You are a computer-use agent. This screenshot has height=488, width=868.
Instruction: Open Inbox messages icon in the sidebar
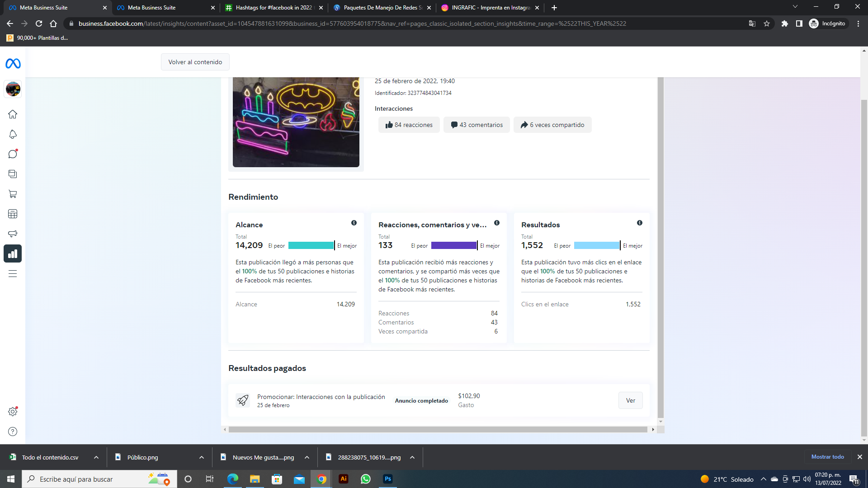point(13,154)
